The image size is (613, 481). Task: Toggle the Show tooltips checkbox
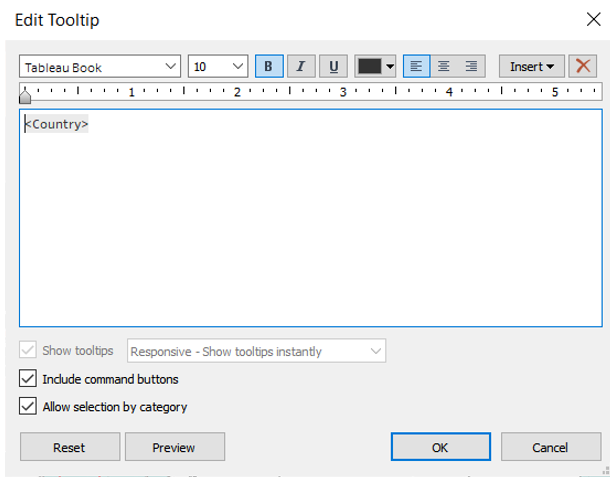click(x=27, y=351)
